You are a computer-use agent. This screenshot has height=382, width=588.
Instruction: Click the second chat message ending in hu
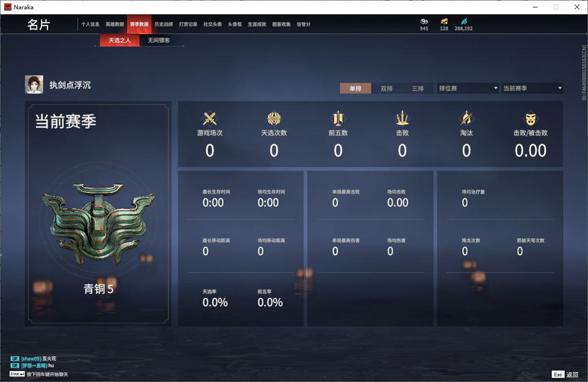pos(32,365)
